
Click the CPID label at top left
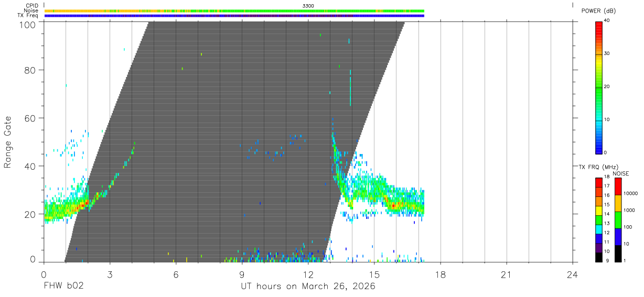tap(31, 6)
